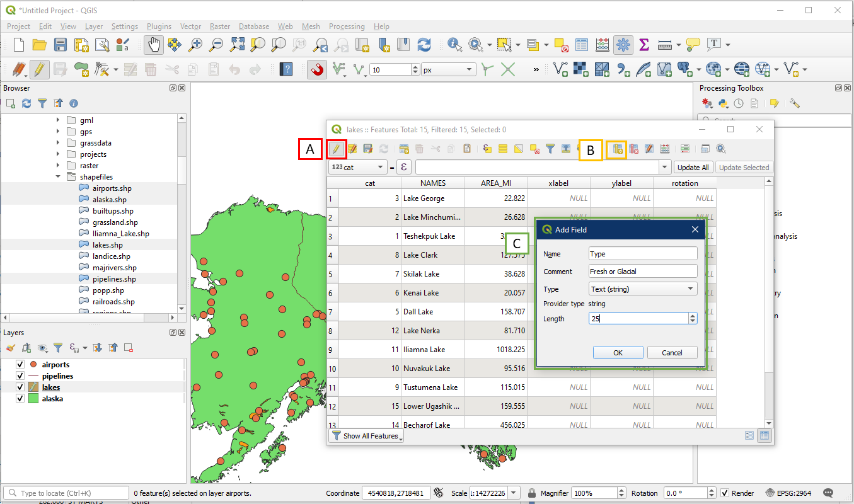The width and height of the screenshot is (854, 504).
Task: Click the Refresh icon in main toolbar
Action: (424, 45)
